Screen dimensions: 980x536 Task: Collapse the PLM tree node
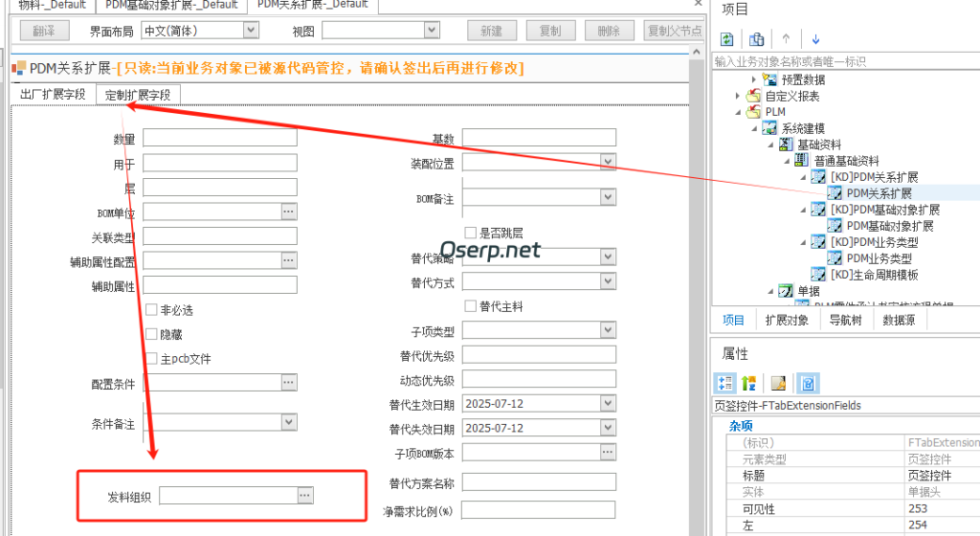(738, 112)
